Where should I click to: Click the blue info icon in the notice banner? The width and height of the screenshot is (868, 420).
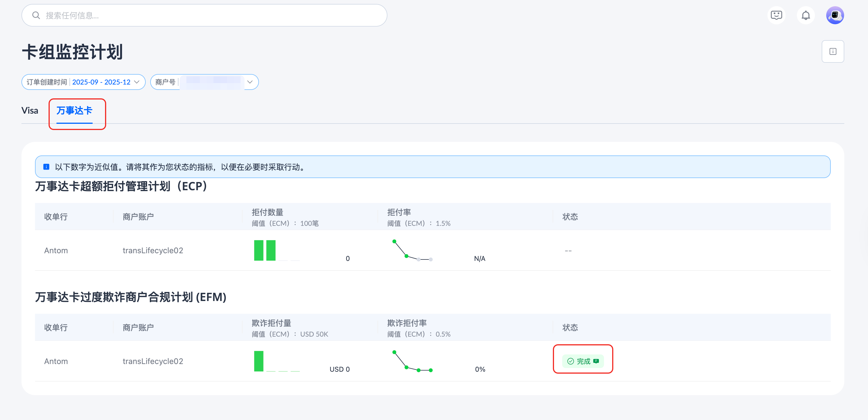(46, 167)
